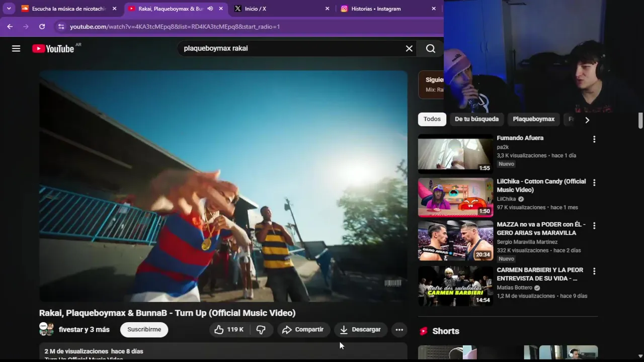Open CARMEN BARBIERI entrevista video title
The image size is (644, 362).
[540, 274]
